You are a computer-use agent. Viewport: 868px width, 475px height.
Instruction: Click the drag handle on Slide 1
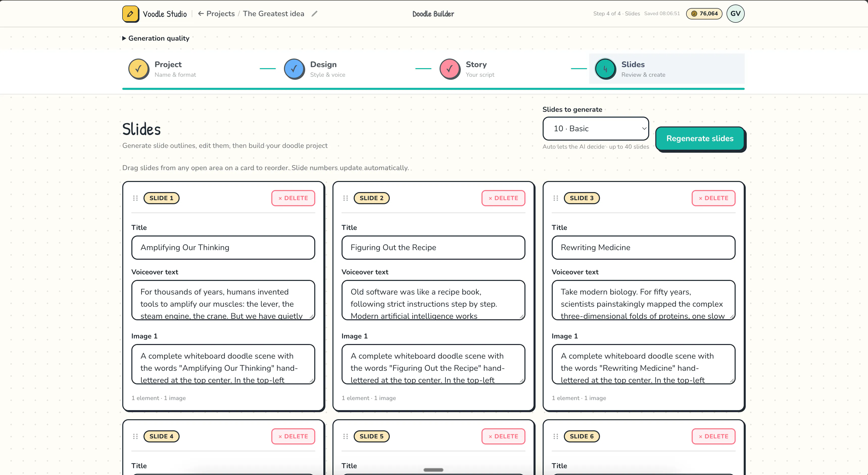[x=135, y=198]
